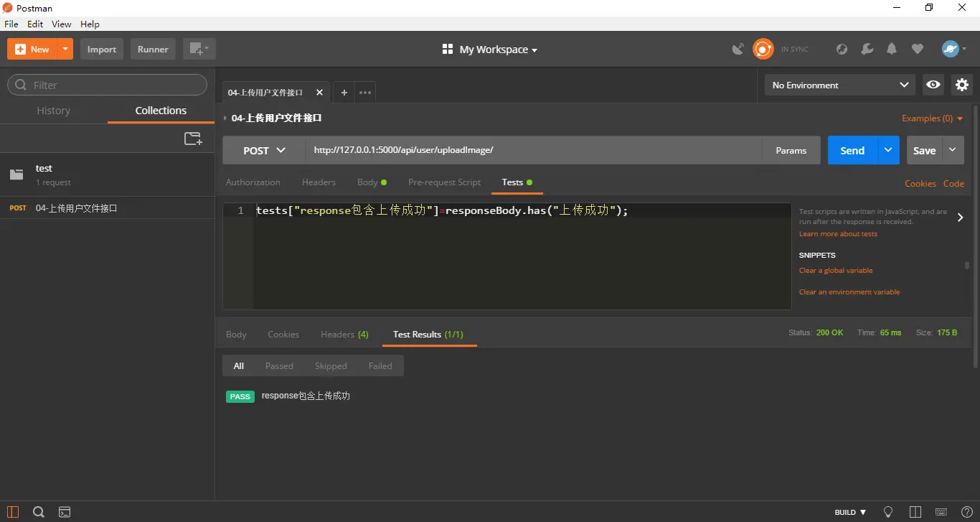Click the request URL field
The image size is (980, 522).
click(x=534, y=150)
